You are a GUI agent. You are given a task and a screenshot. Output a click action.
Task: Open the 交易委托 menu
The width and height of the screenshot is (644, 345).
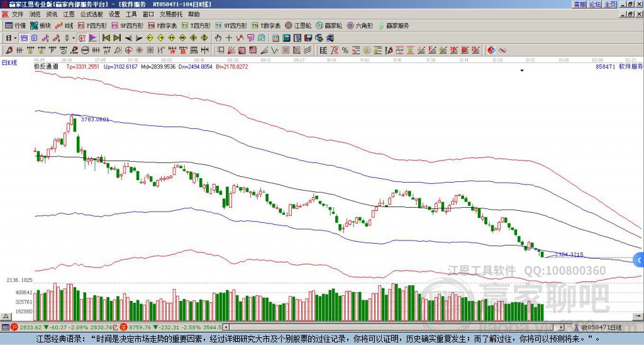[171, 14]
